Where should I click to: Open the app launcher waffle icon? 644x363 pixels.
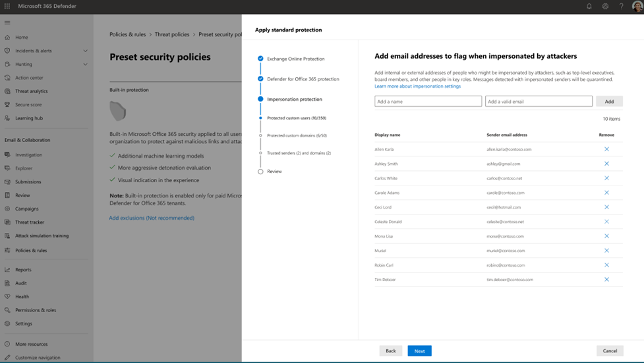click(7, 6)
